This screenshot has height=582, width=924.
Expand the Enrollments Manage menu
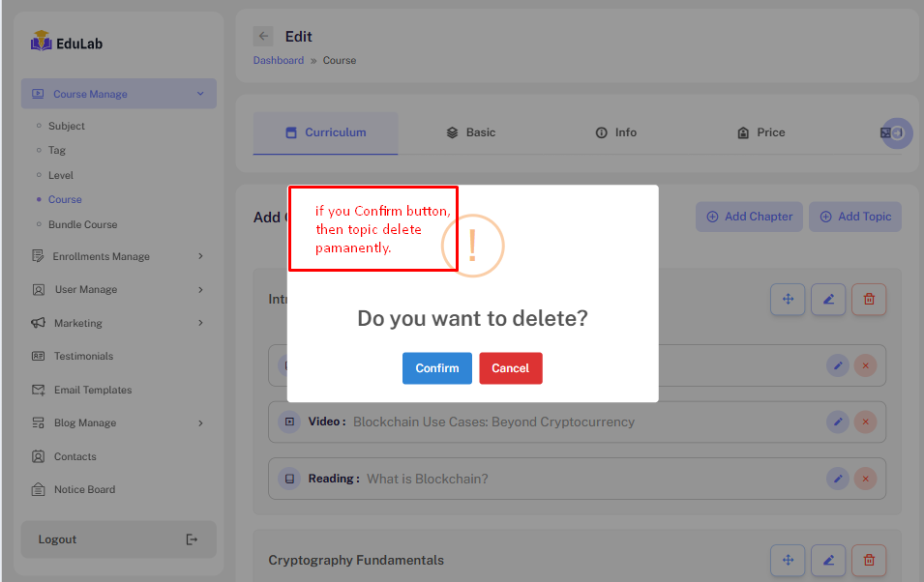tap(200, 256)
